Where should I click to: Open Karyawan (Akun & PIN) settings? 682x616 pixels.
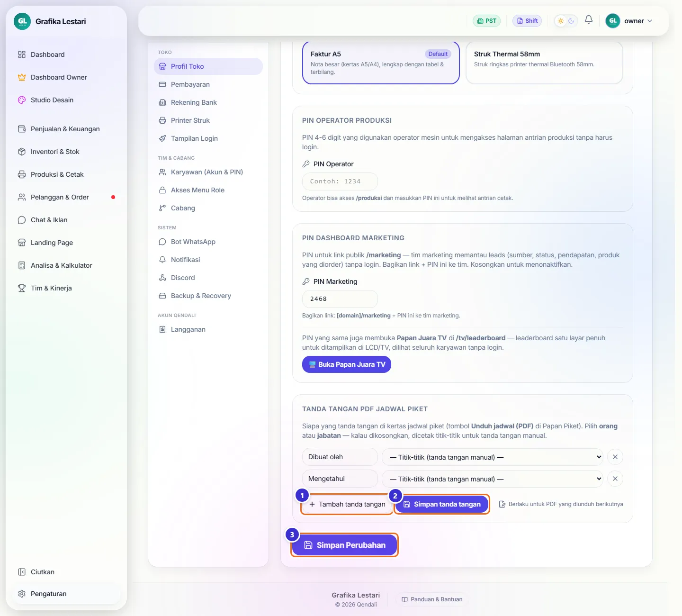click(208, 172)
